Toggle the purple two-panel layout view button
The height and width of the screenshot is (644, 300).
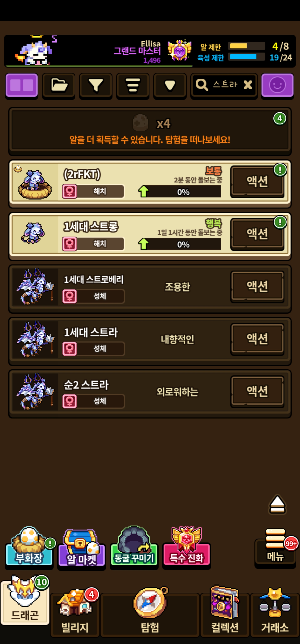[22, 85]
